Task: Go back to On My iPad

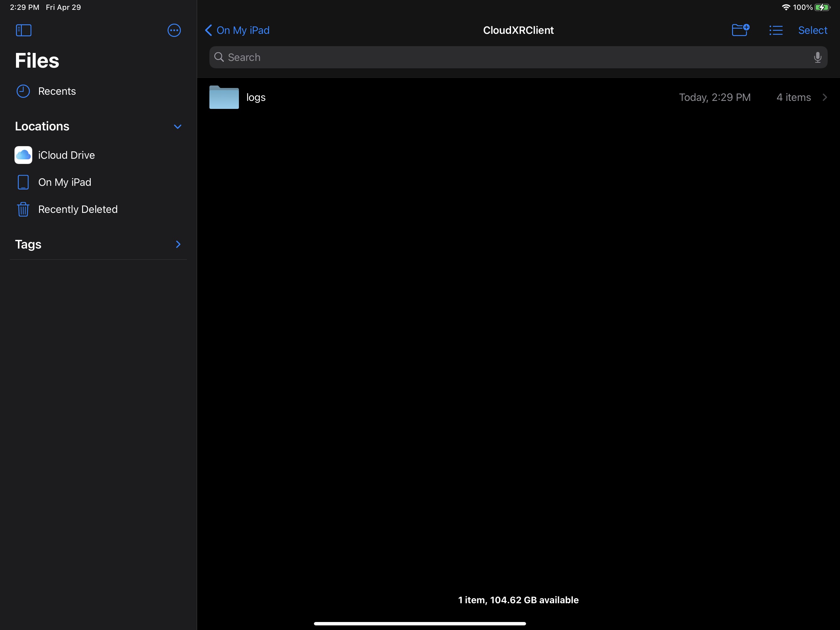Action: tap(237, 30)
